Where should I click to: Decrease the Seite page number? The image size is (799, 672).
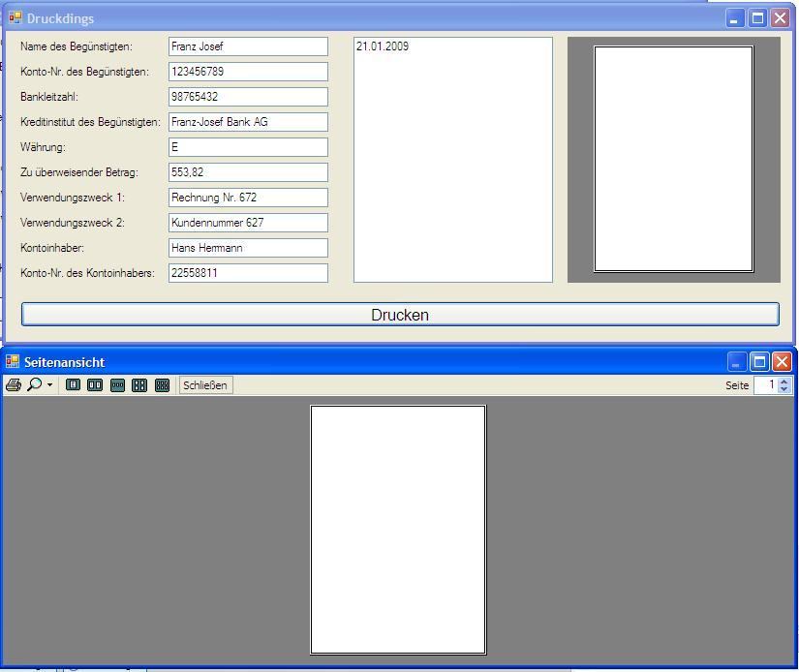pos(784,389)
